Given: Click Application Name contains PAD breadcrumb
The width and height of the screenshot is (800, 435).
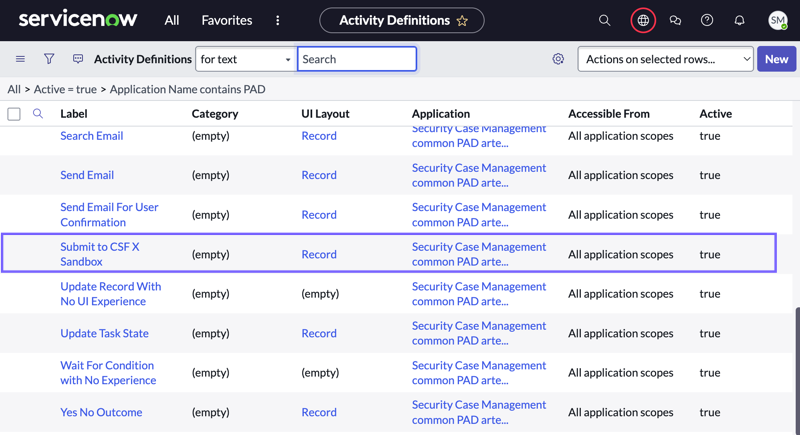Looking at the screenshot, I should tap(187, 89).
